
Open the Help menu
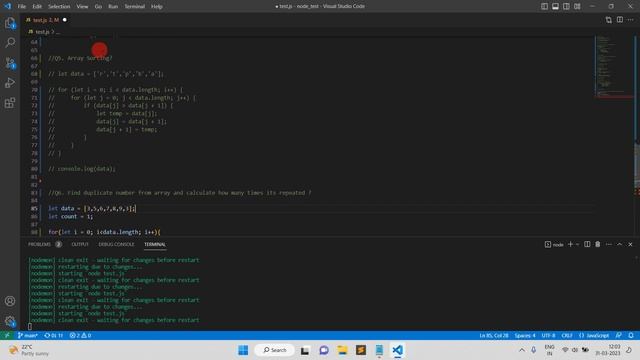[x=157, y=7]
